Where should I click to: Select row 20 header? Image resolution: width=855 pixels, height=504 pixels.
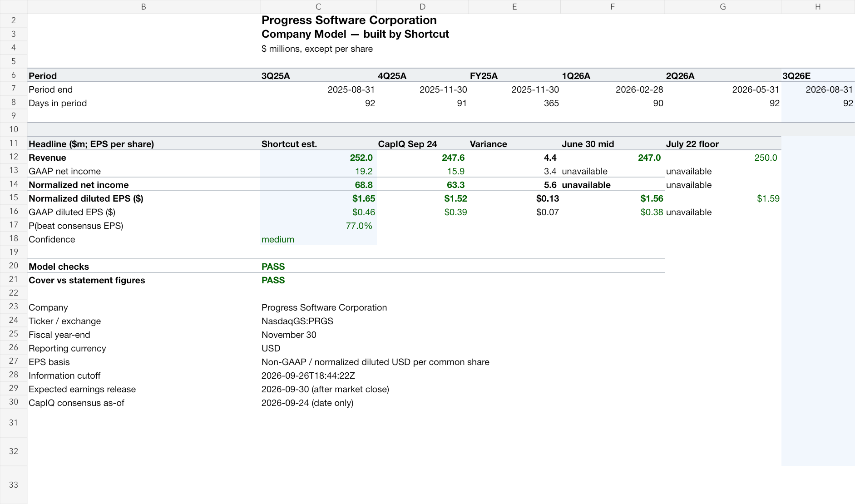tap(14, 266)
